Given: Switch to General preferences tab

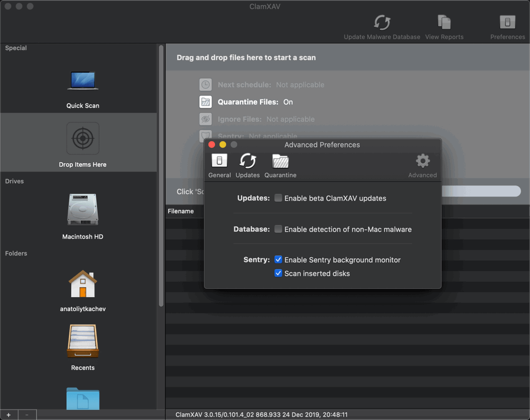Looking at the screenshot, I should click(x=219, y=166).
